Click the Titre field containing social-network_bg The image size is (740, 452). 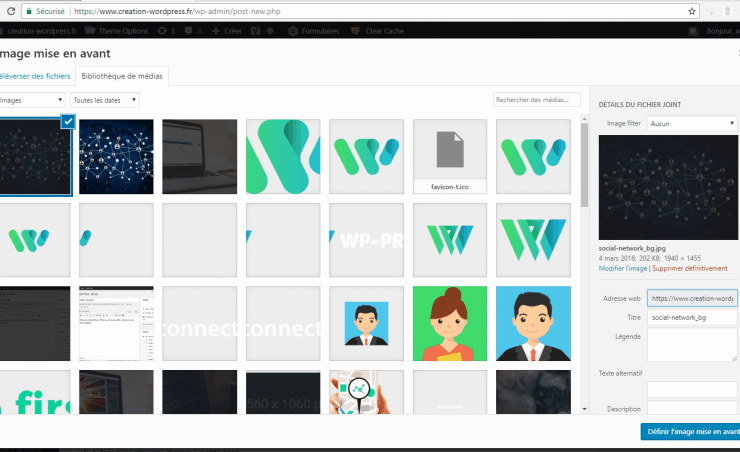point(692,318)
